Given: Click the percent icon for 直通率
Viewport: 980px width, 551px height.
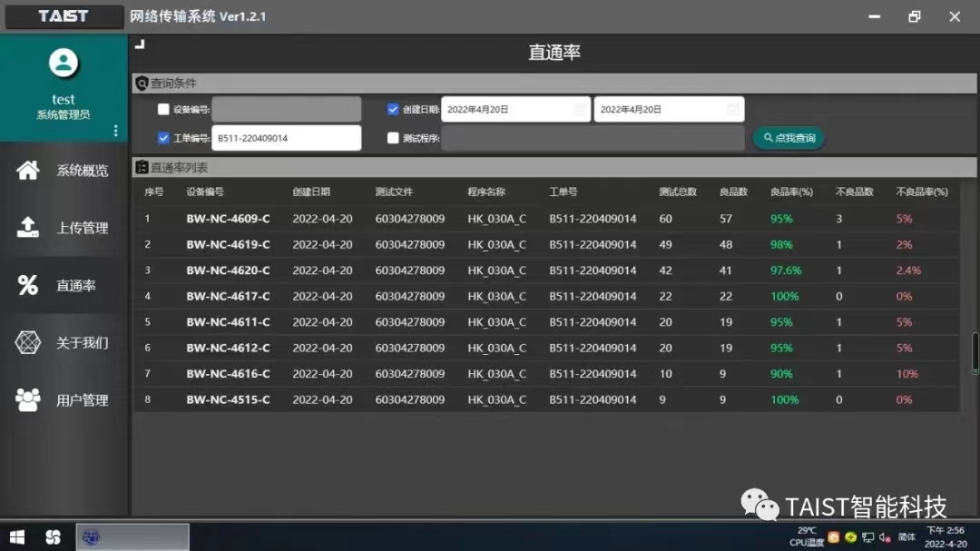Looking at the screenshot, I should 27,285.
